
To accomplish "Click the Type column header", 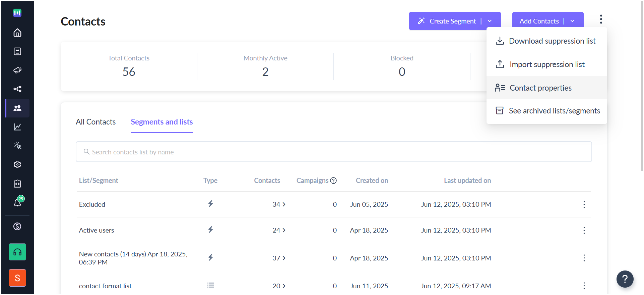I will [x=210, y=181].
